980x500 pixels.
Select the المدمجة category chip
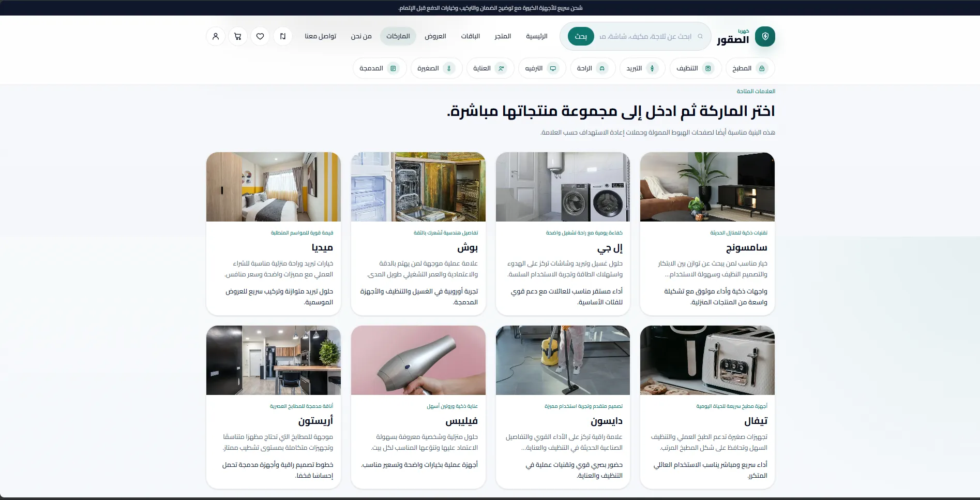pyautogui.click(x=379, y=68)
